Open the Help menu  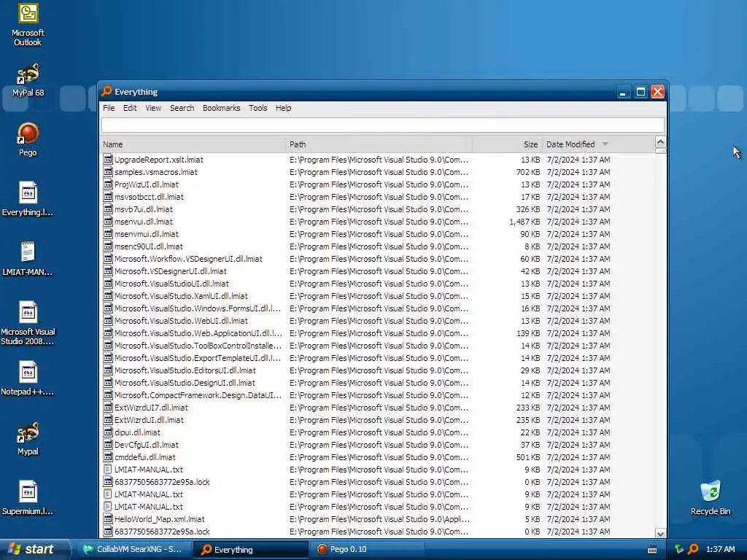(283, 108)
